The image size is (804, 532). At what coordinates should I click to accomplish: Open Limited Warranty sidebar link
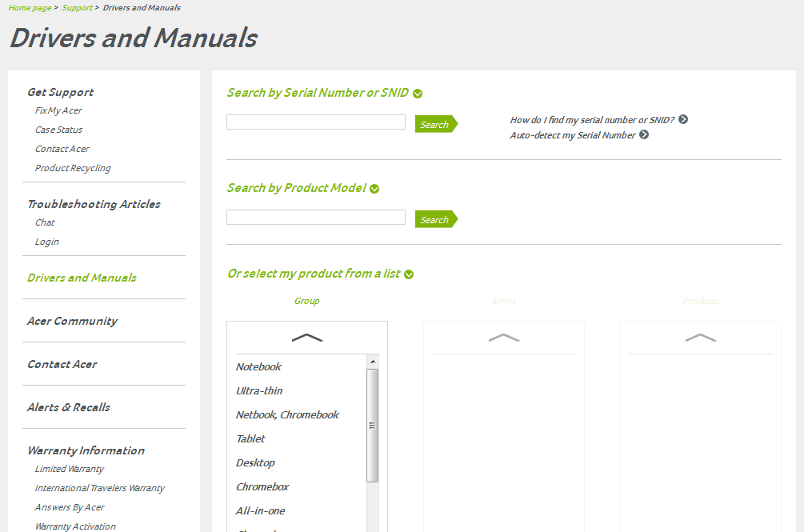pos(70,469)
